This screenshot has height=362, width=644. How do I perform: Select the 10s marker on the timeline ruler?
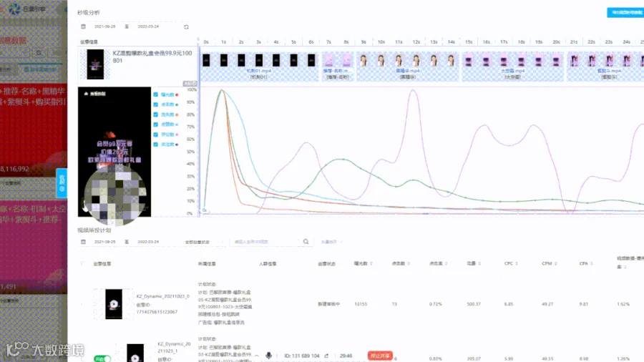coord(381,42)
